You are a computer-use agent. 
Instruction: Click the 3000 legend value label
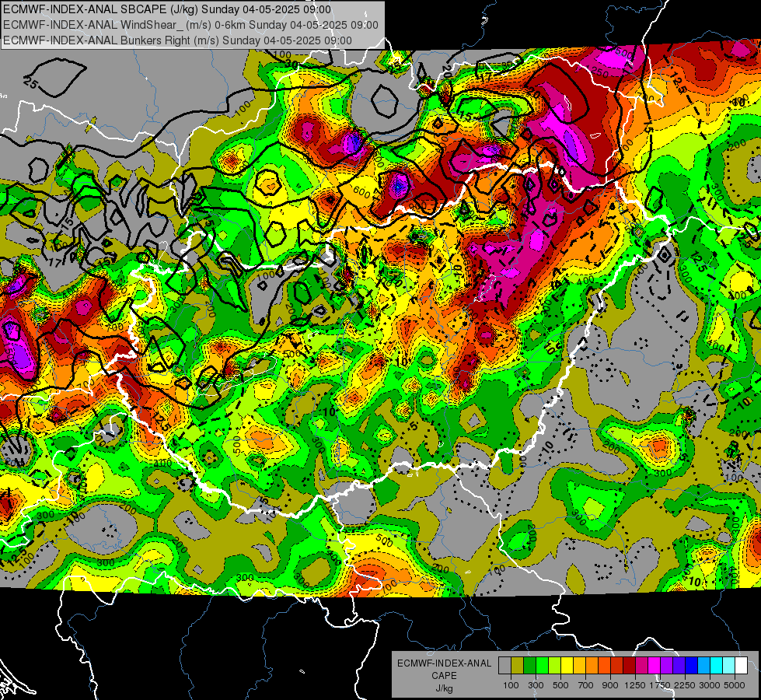710,685
